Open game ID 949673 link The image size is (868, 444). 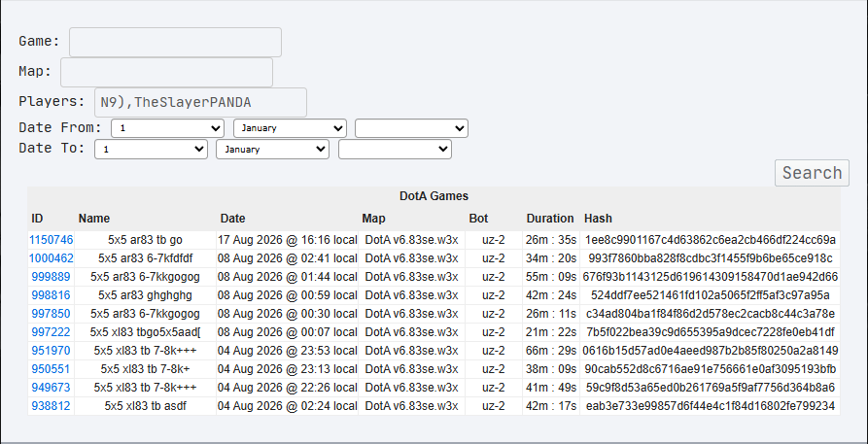point(51,388)
